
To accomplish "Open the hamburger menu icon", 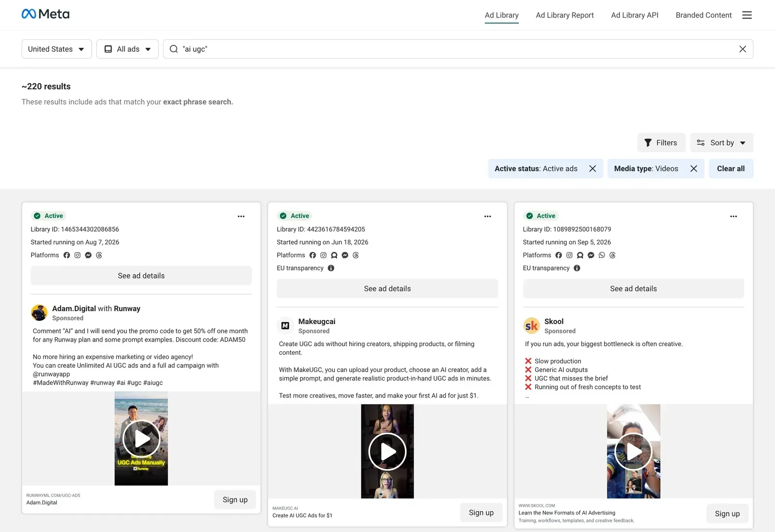I will [x=747, y=15].
